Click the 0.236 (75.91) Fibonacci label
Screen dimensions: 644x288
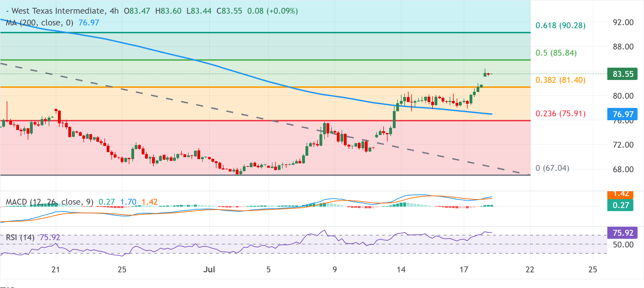(561, 114)
